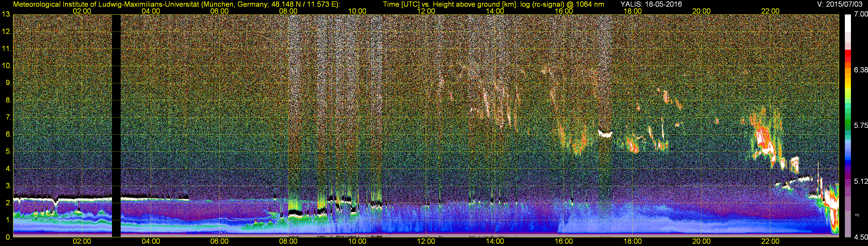Click the 02:00 label on the top time axis

82,11
